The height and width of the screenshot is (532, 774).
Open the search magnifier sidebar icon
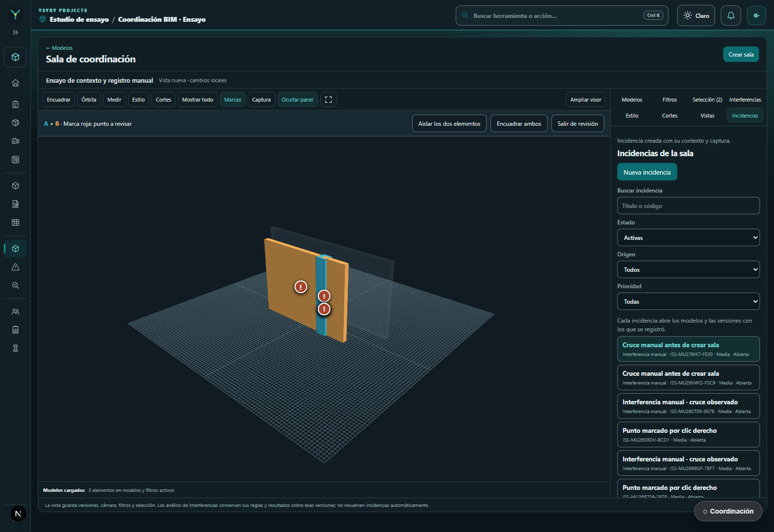(x=15, y=285)
